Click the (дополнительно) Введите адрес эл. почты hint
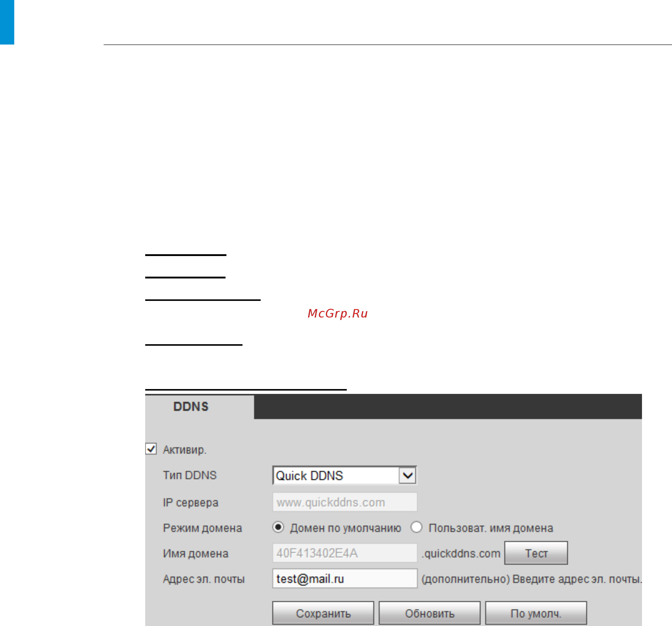672x626 pixels. click(x=531, y=579)
